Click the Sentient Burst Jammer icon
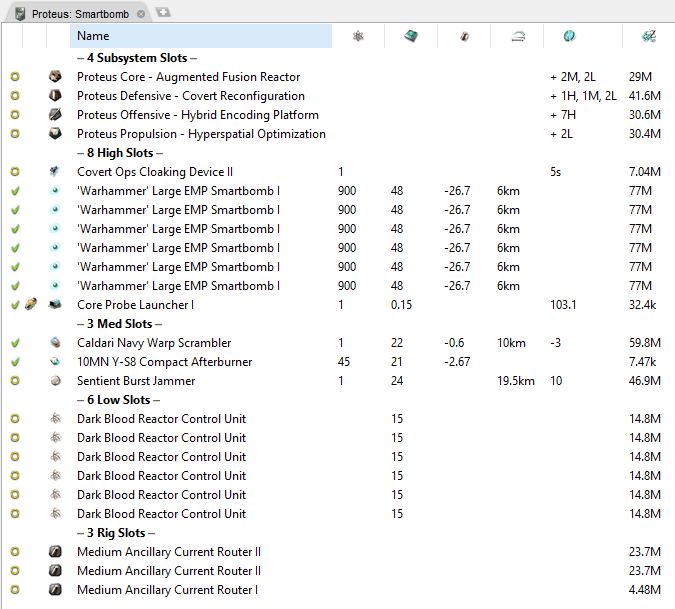Viewport: 675px width, 609px height. point(55,380)
